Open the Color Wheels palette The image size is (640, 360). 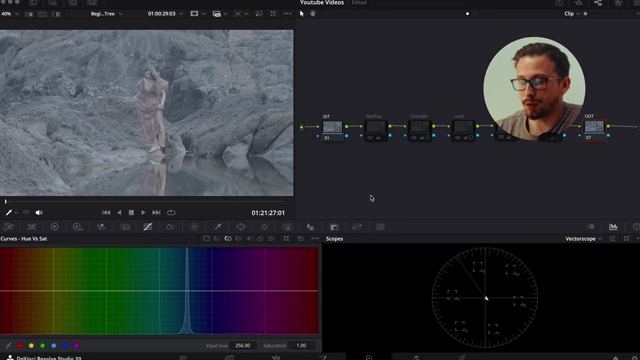pyautogui.click(x=54, y=227)
